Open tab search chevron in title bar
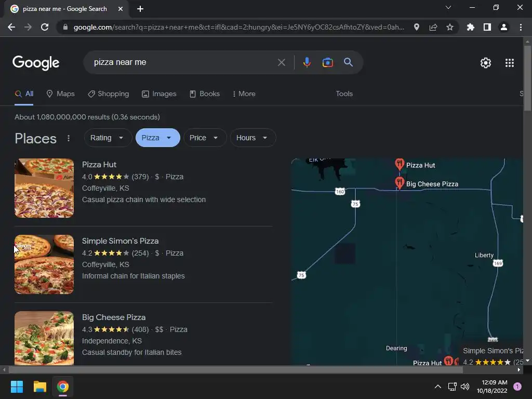532x399 pixels. click(x=448, y=7)
